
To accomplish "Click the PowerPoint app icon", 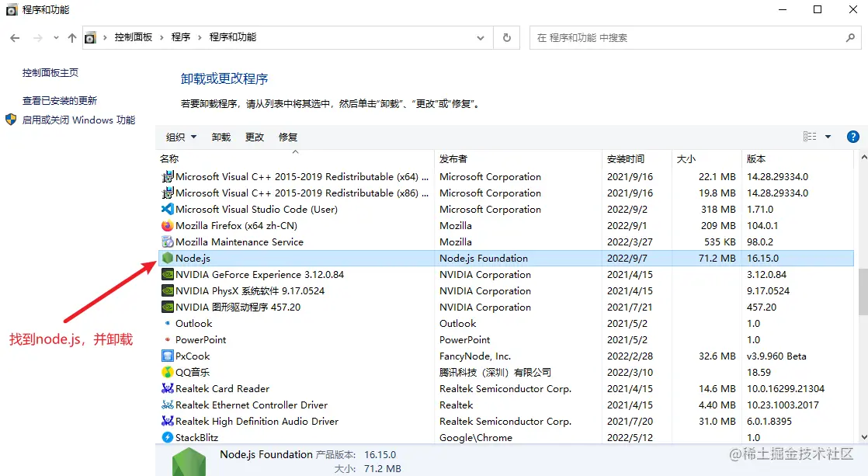I will (x=167, y=339).
